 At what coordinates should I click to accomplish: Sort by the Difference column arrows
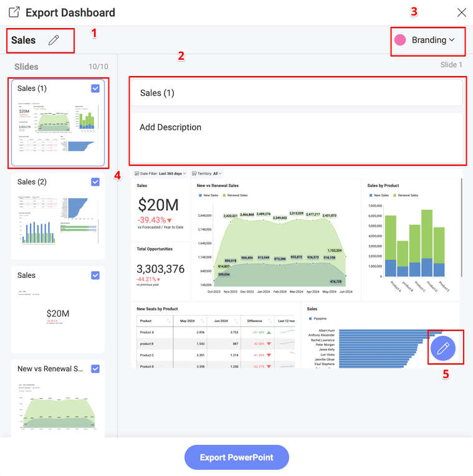click(x=270, y=321)
